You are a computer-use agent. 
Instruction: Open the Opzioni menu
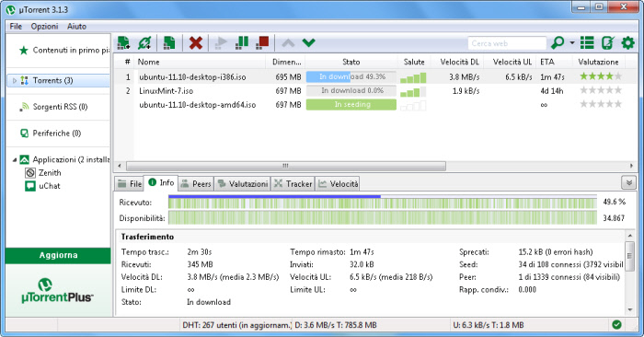pos(44,27)
